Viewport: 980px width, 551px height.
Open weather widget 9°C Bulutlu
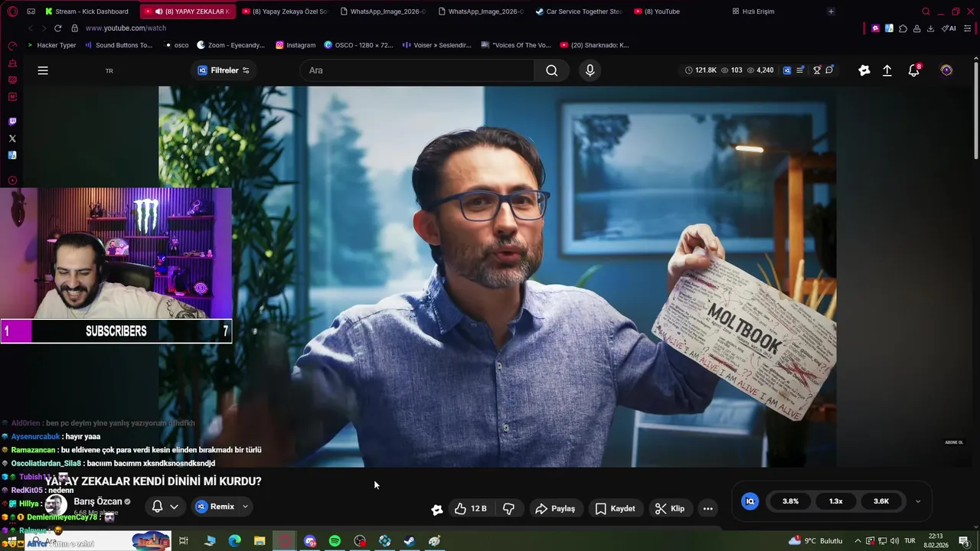(x=815, y=541)
